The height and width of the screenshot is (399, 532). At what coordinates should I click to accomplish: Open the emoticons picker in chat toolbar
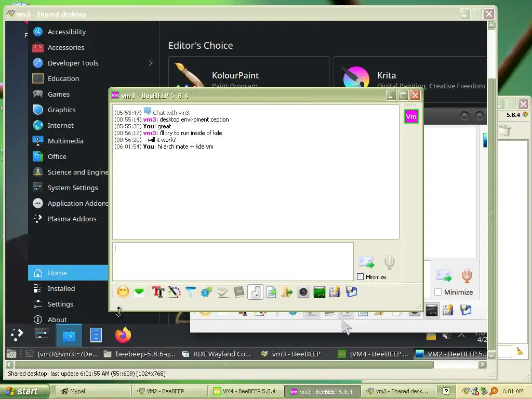tap(123, 292)
